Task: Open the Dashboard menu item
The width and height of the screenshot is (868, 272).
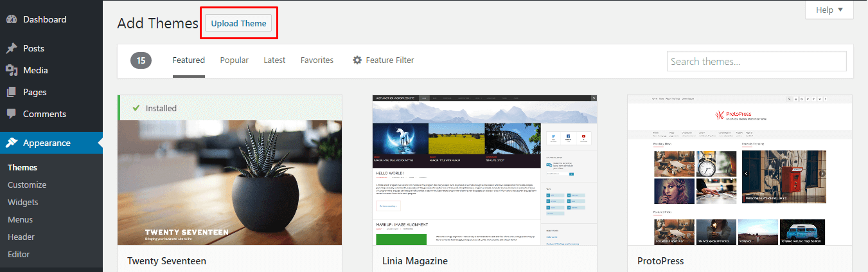Action: pos(51,19)
